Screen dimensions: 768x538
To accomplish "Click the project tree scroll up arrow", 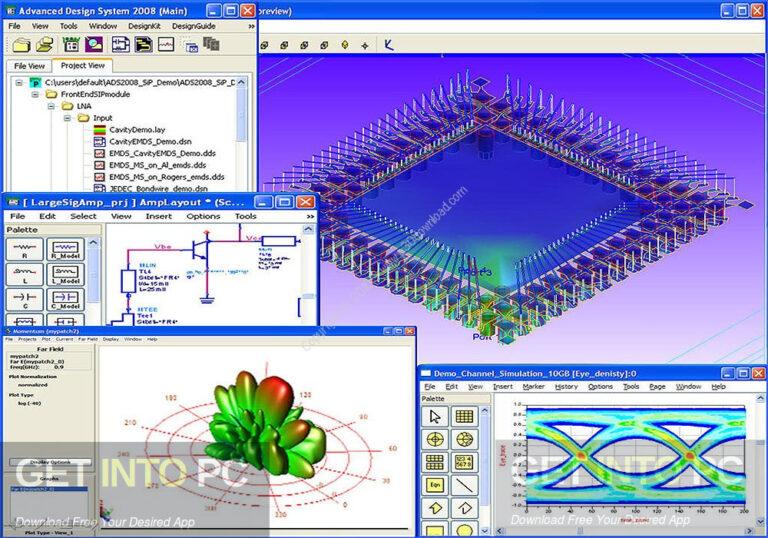I will pos(241,82).
